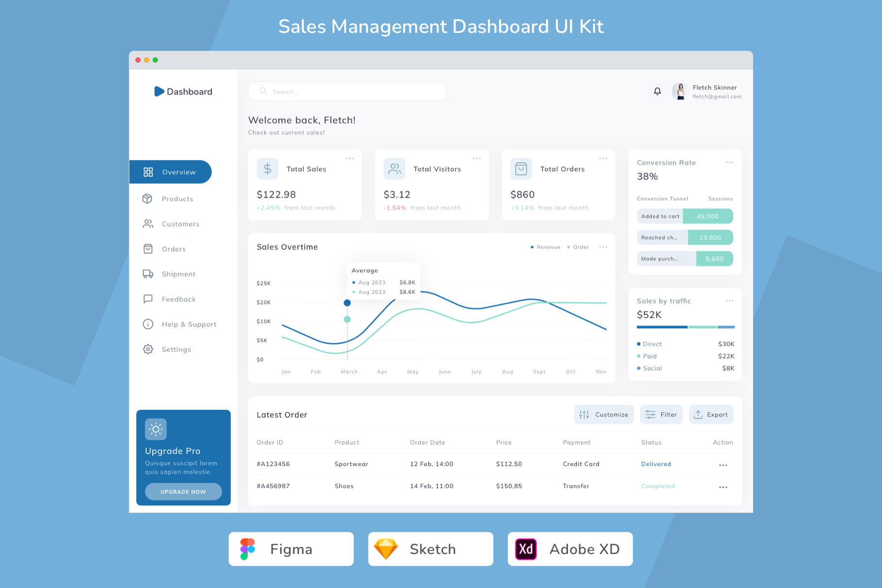Click the Sales by traffic progress bar
The image size is (882, 588).
(686, 327)
